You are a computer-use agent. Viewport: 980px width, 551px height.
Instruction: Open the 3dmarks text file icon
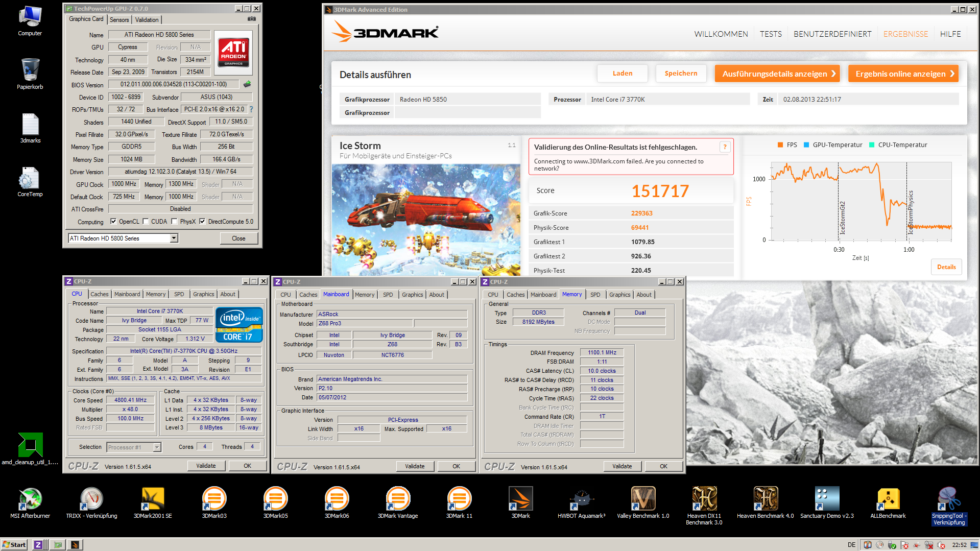coord(30,128)
